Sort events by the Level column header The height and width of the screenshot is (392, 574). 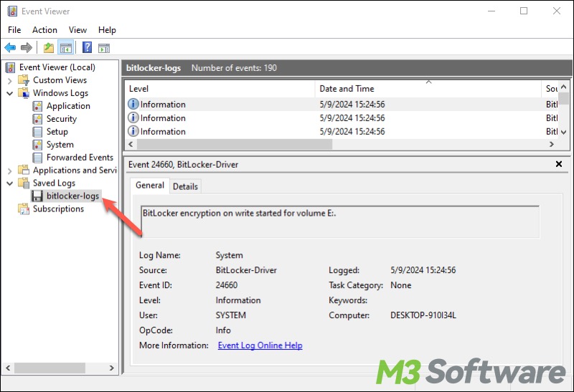tap(220, 88)
